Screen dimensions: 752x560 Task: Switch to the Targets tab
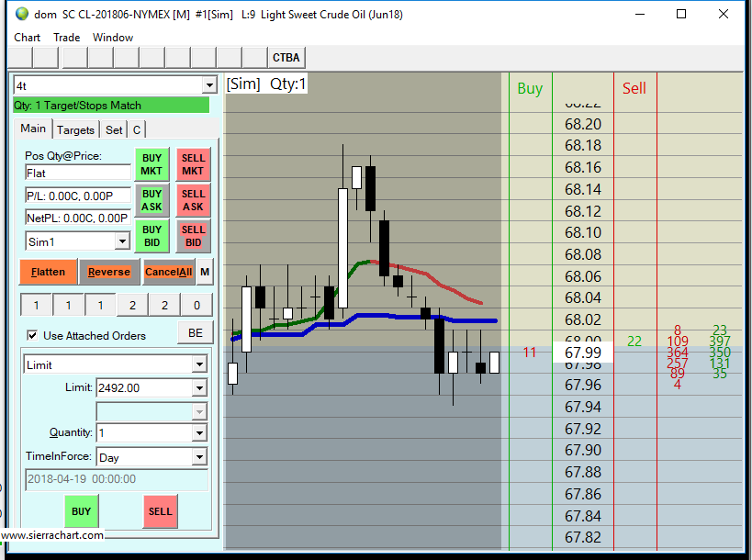tap(75, 130)
